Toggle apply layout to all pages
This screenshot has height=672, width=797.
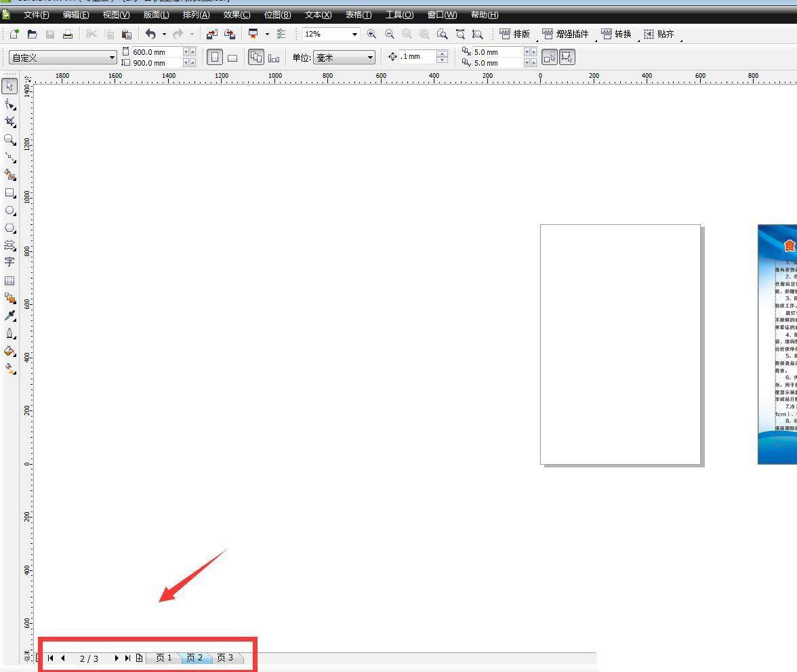tap(256, 58)
